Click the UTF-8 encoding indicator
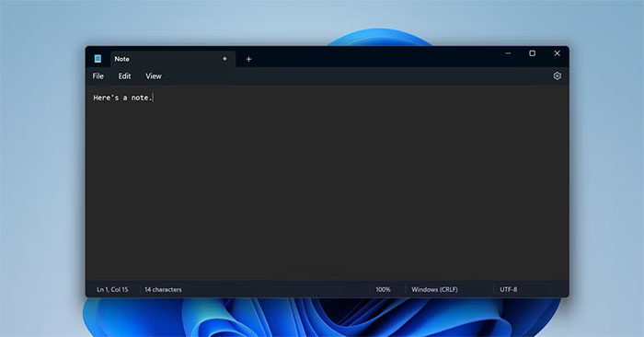This screenshot has height=337, width=644. 509,289
